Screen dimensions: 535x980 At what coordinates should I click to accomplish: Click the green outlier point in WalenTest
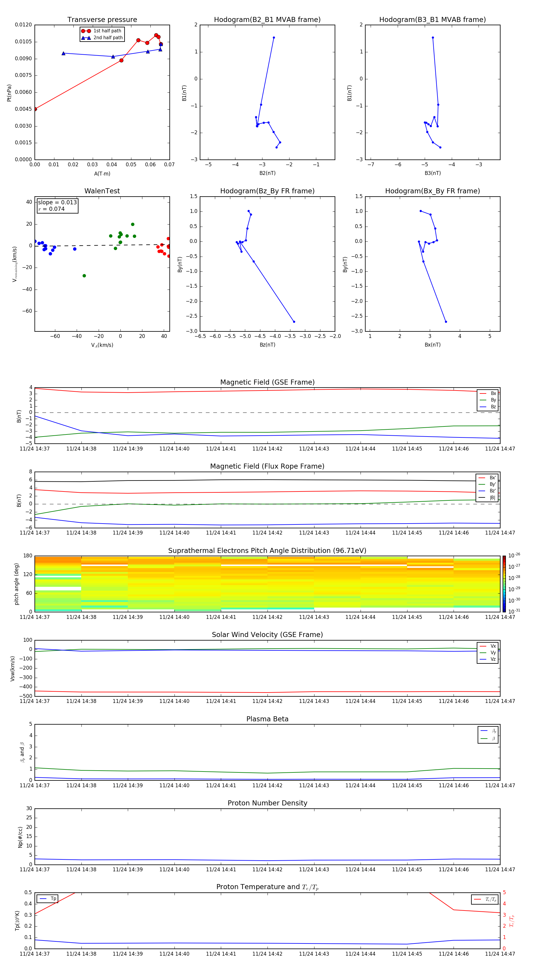(x=84, y=276)
